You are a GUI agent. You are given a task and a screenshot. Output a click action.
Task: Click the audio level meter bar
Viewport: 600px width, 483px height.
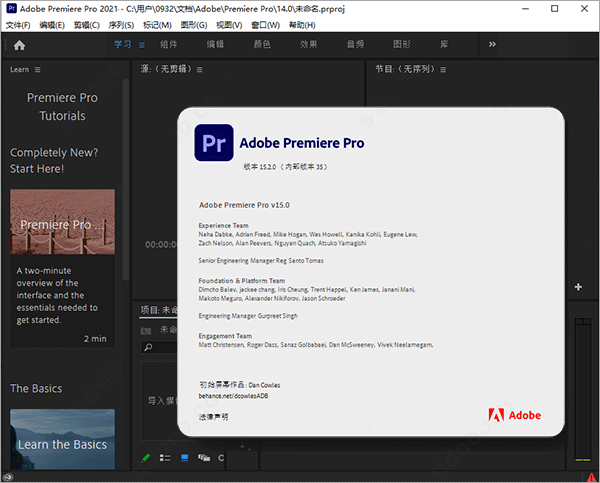pos(580,390)
